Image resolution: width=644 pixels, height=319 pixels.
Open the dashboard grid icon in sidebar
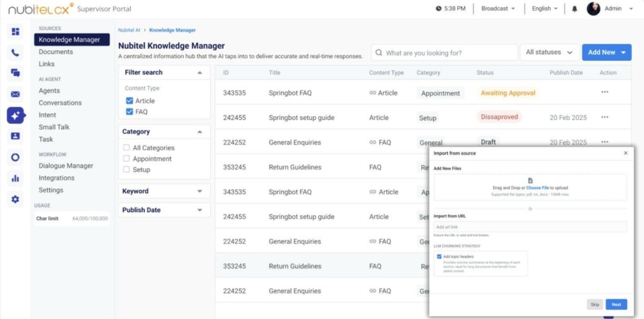click(x=15, y=31)
